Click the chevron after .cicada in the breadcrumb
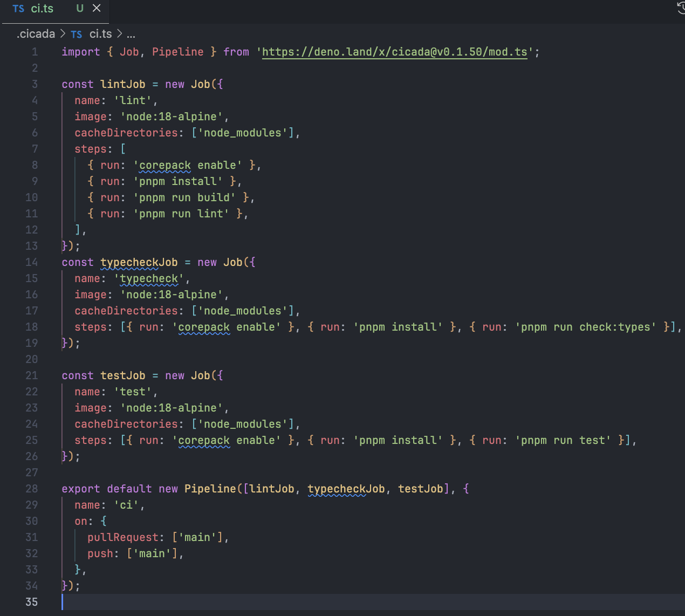Image resolution: width=685 pixels, height=616 pixels. [x=63, y=34]
